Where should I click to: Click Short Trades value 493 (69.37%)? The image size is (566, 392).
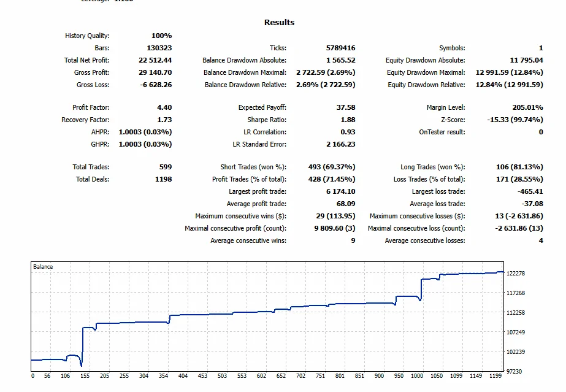tap(331, 167)
